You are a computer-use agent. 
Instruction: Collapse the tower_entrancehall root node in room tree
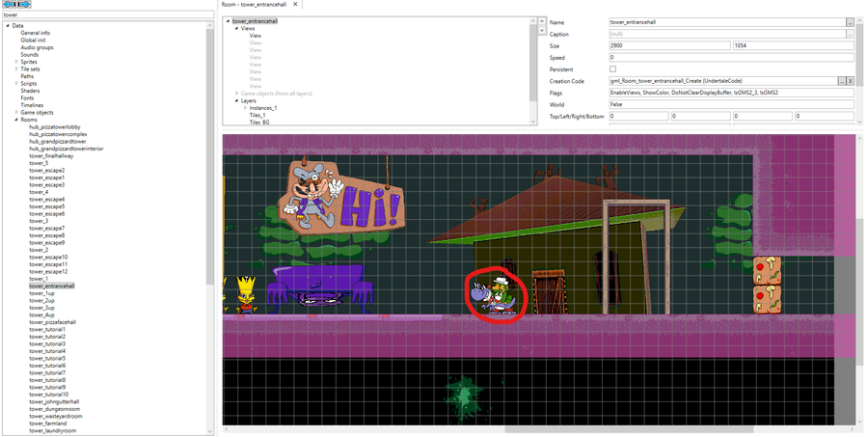click(x=229, y=21)
